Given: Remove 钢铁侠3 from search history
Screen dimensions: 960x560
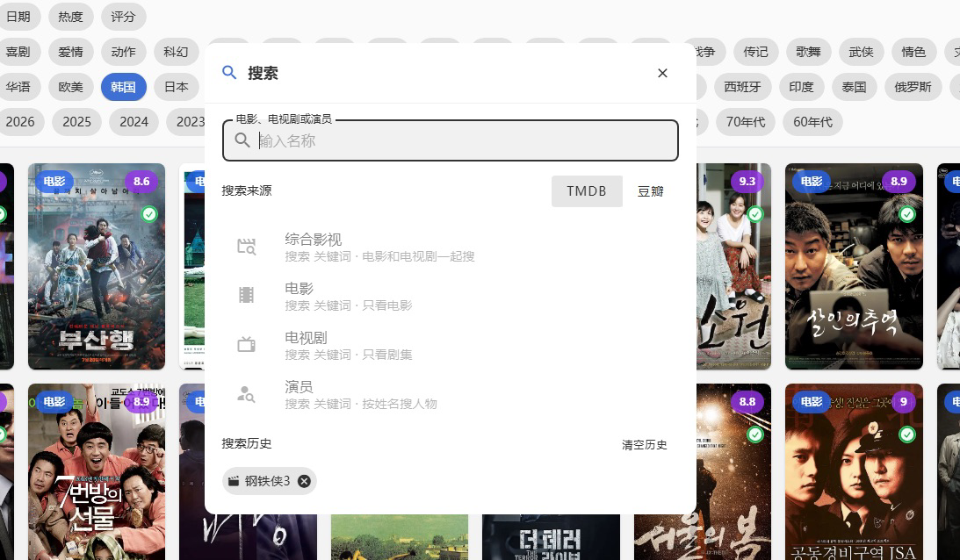Looking at the screenshot, I should (x=304, y=481).
